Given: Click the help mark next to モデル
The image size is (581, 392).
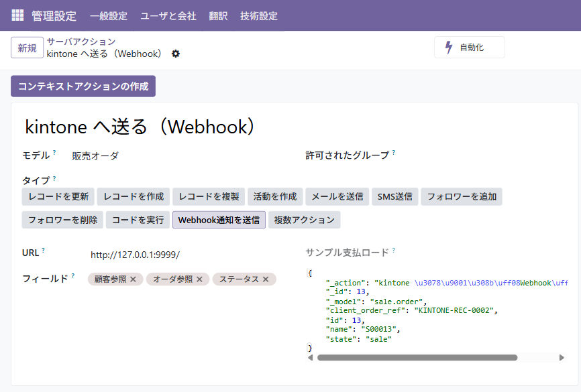Looking at the screenshot, I should tap(54, 152).
